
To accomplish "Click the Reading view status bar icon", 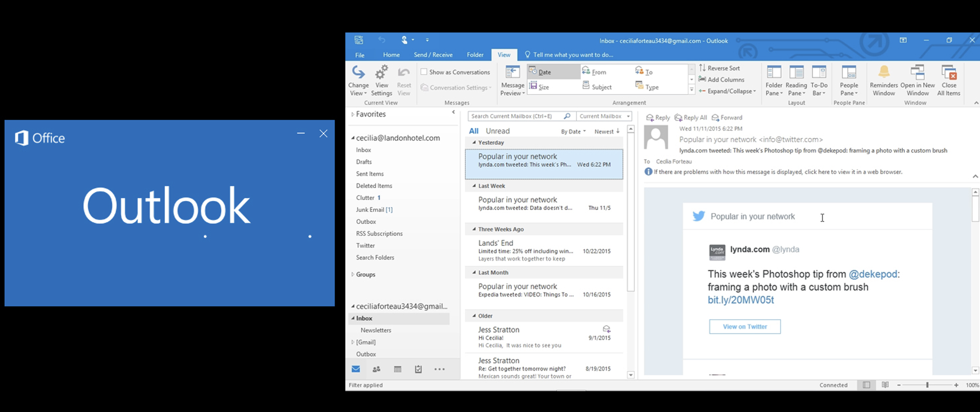I will pos(885,385).
